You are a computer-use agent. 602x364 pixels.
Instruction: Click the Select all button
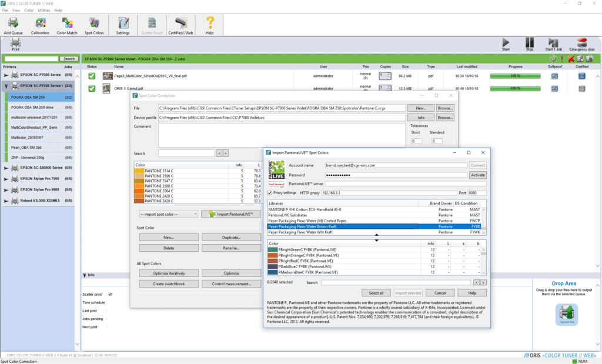(376, 293)
